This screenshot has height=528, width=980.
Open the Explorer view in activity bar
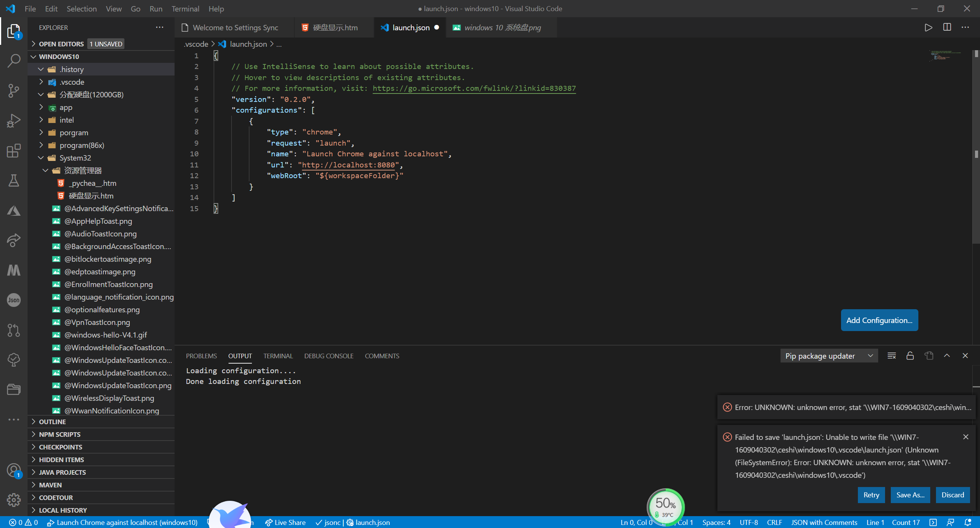click(14, 31)
